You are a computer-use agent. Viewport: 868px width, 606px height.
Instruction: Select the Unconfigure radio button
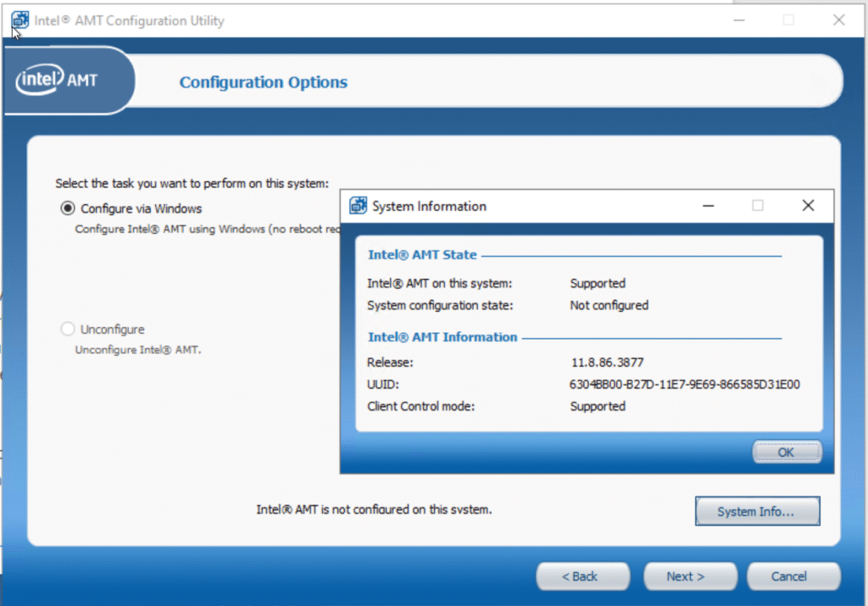point(68,329)
